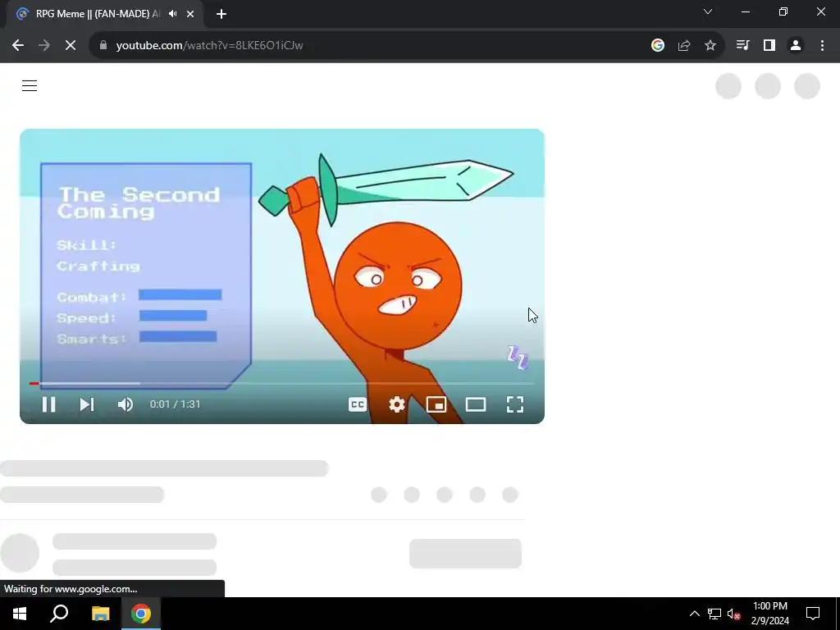Toggle Chrome side panel
This screenshot has height=630, width=840.
point(769,46)
